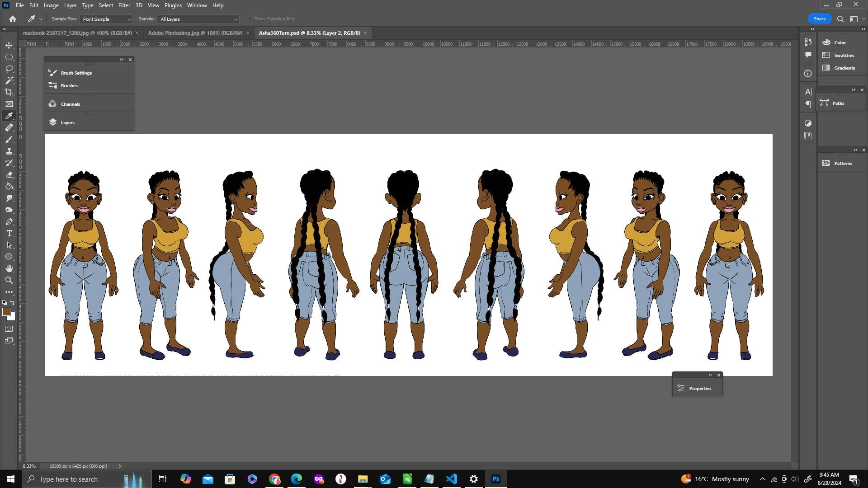The height and width of the screenshot is (488, 868).
Task: Open the Image menu
Action: [x=51, y=5]
